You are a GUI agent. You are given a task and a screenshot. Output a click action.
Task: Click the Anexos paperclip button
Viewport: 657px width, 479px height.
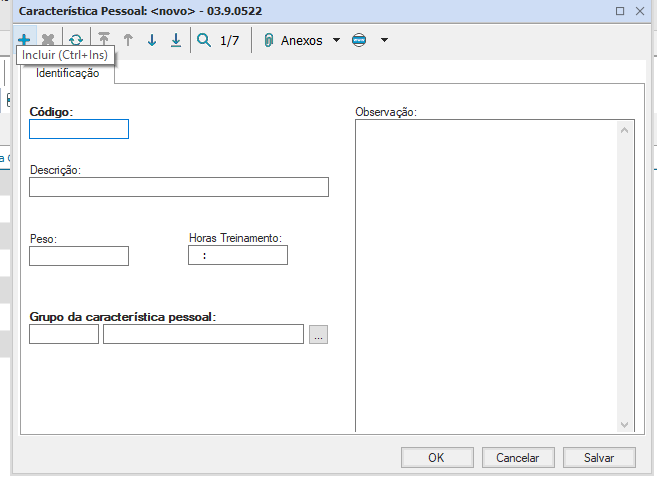pos(295,41)
